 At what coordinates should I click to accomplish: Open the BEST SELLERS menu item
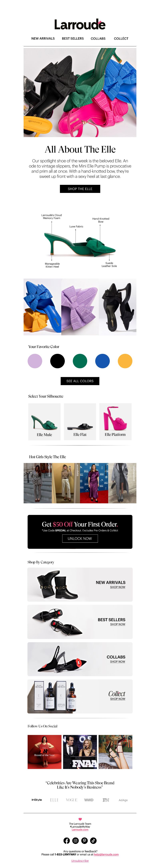click(73, 38)
